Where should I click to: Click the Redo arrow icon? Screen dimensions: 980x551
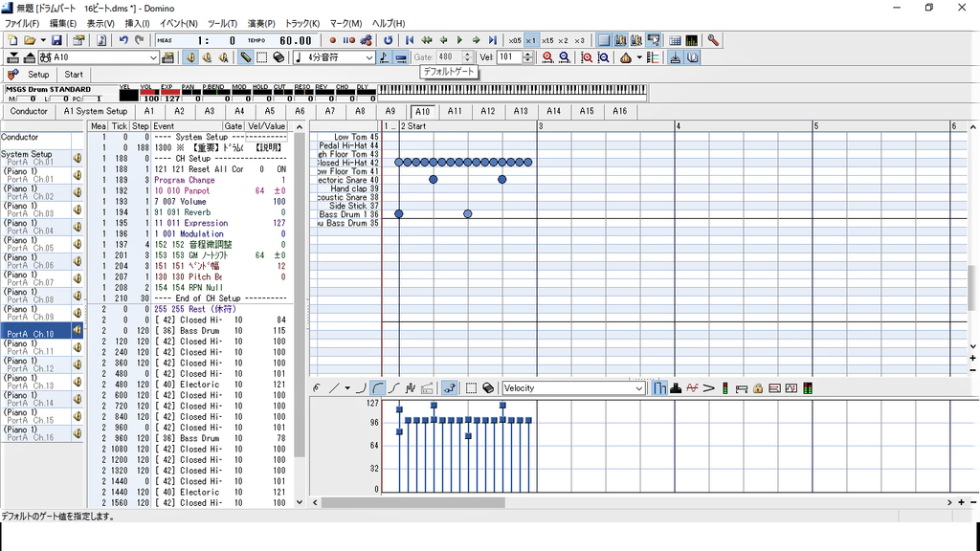(x=140, y=40)
